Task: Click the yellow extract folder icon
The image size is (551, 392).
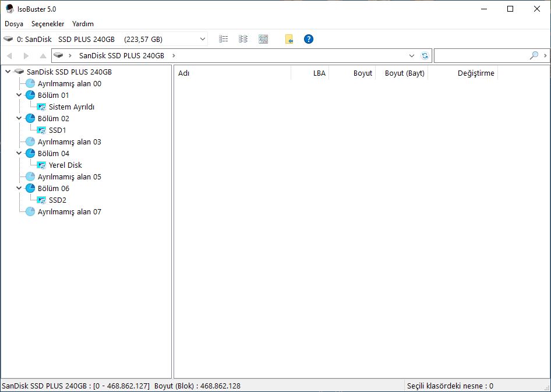Action: (x=289, y=39)
